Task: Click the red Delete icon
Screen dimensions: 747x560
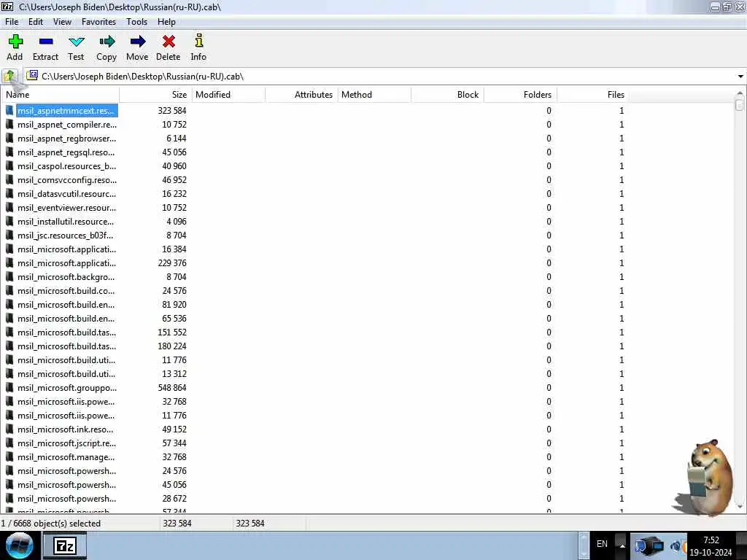Action: point(169,42)
